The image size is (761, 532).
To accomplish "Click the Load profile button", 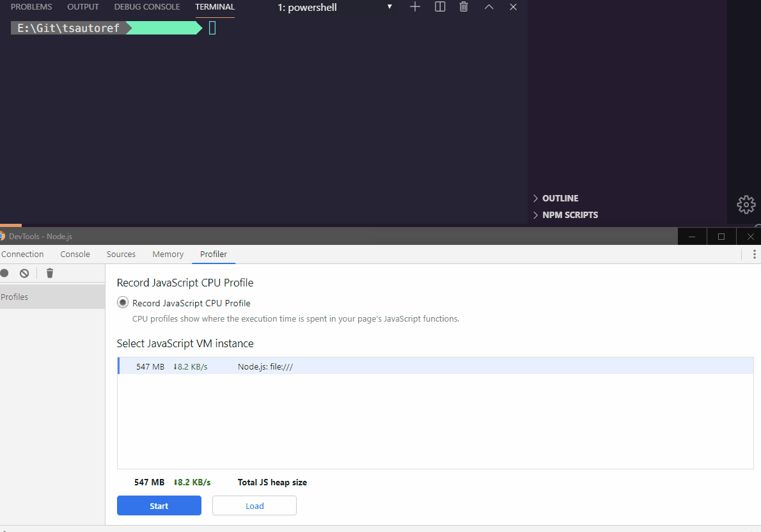I will (255, 505).
